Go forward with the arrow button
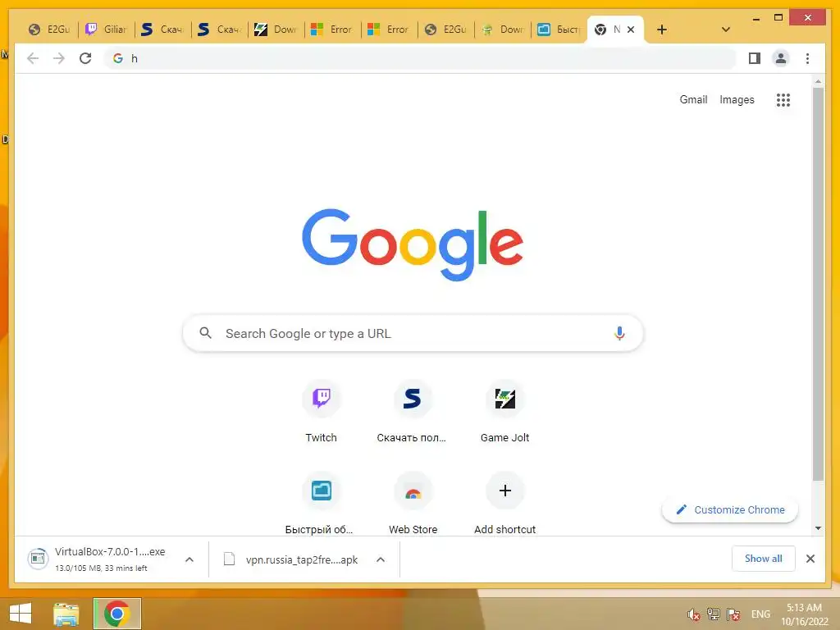 59,58
